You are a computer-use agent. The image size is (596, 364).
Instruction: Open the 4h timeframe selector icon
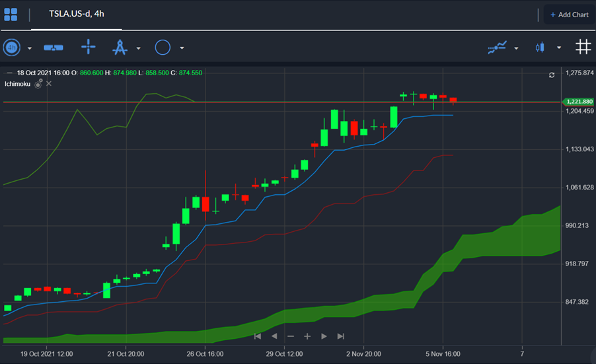click(12, 48)
